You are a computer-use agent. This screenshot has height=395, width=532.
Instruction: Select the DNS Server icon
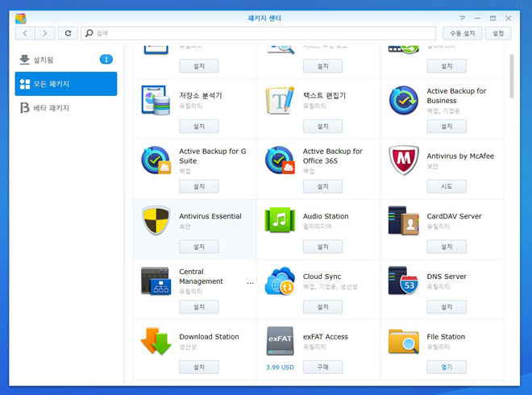point(403,281)
